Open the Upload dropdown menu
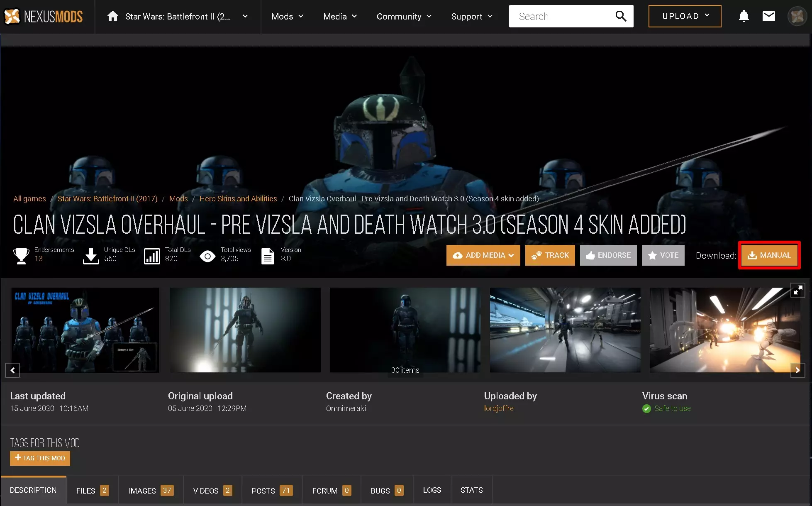 click(685, 16)
